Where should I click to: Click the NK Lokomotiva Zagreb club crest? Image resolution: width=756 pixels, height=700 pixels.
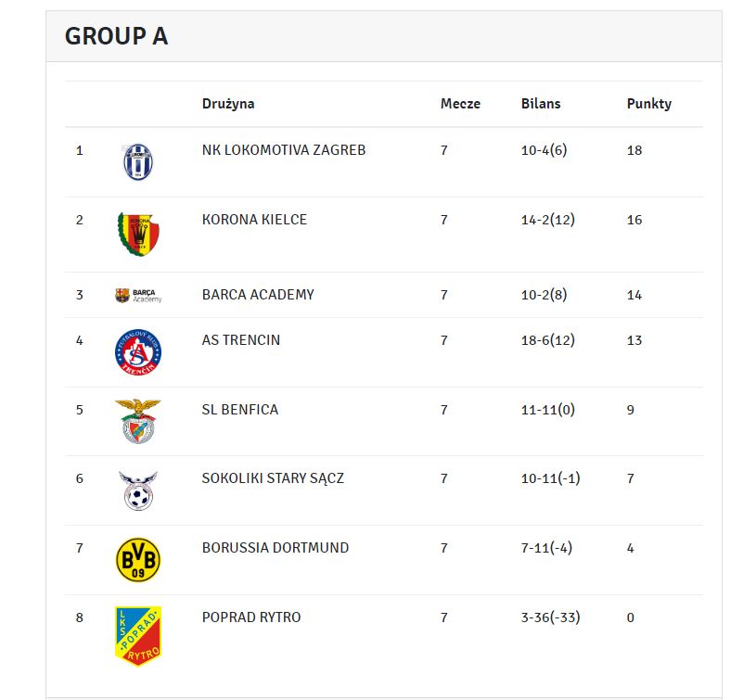point(138,162)
